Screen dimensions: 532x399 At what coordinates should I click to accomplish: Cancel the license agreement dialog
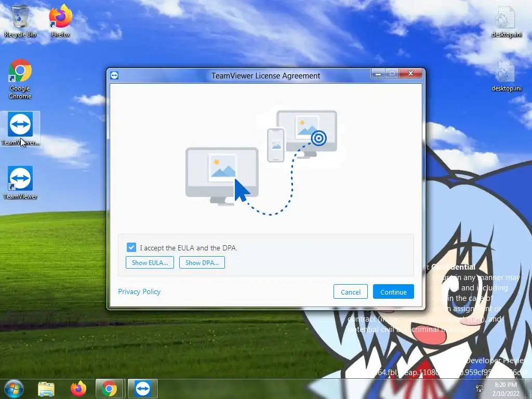pos(351,292)
